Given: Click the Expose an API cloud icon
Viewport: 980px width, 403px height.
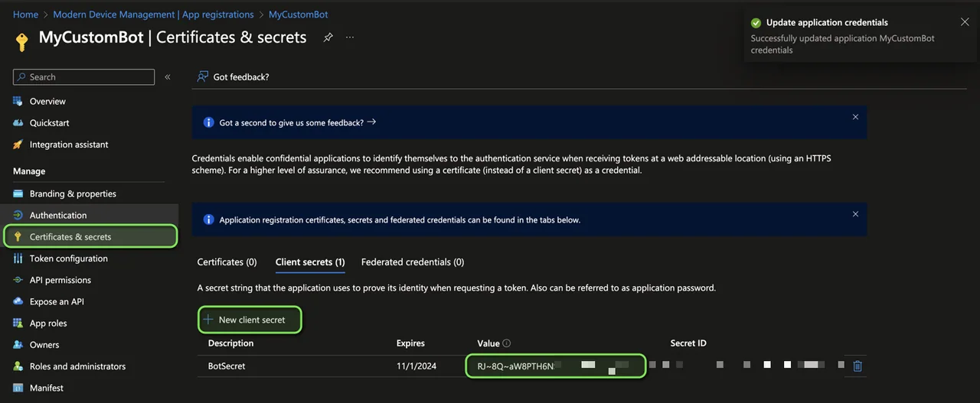Looking at the screenshot, I should (18, 302).
